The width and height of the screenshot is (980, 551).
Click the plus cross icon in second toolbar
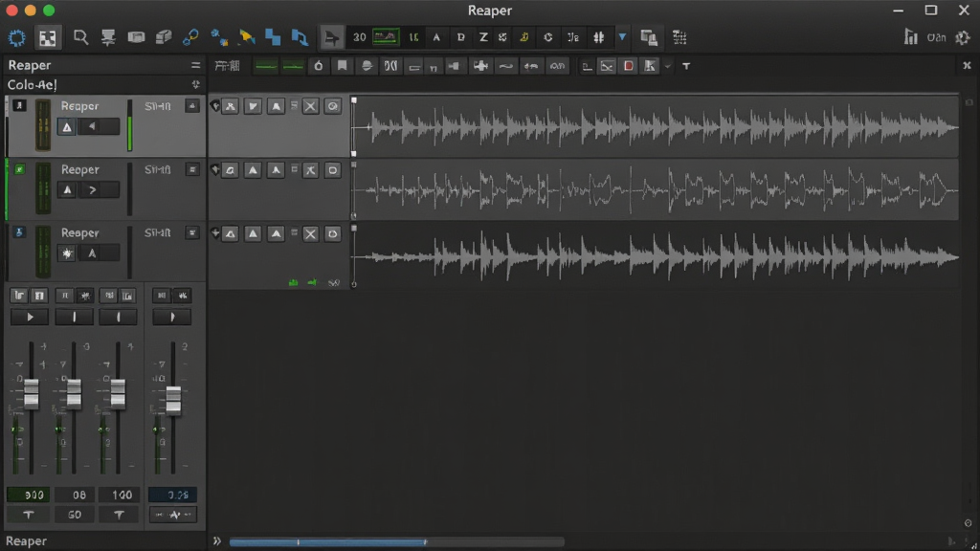point(480,66)
